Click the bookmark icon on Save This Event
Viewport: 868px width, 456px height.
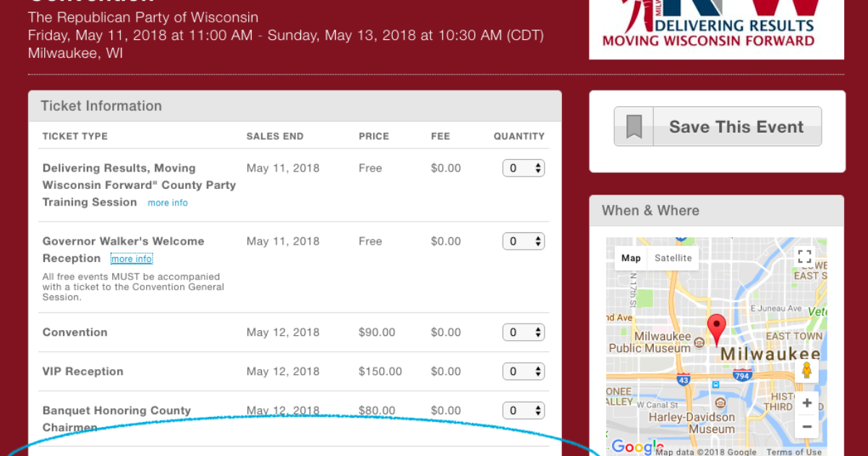(x=634, y=127)
